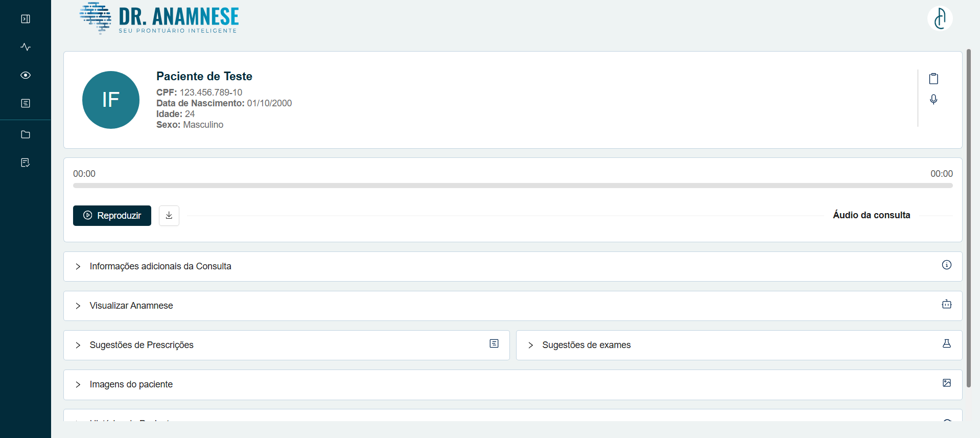
Task: Click the clipboard icon in patient card
Action: point(934,79)
